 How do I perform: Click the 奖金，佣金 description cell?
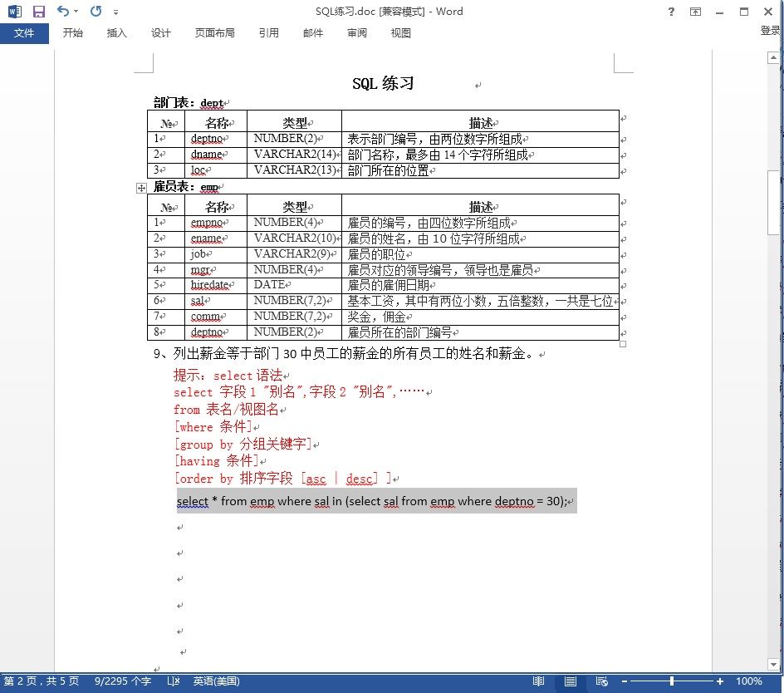point(480,317)
